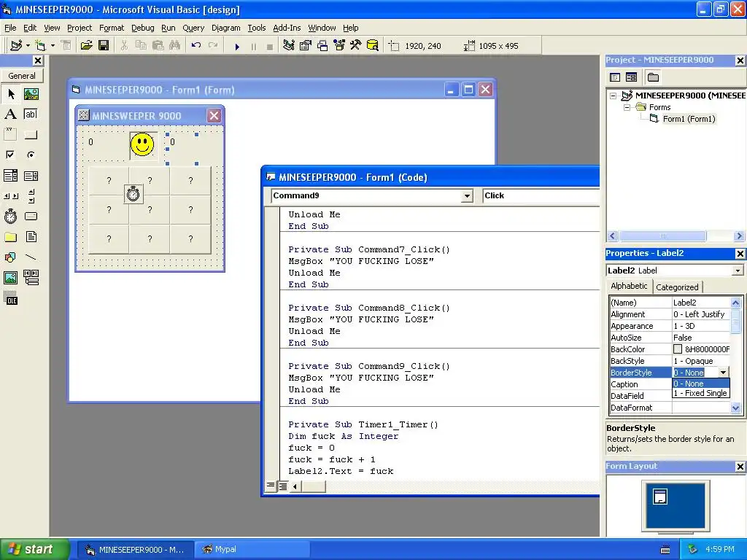Image resolution: width=747 pixels, height=560 pixels.
Task: Click the Open Project toolbar icon
Action: [86, 46]
